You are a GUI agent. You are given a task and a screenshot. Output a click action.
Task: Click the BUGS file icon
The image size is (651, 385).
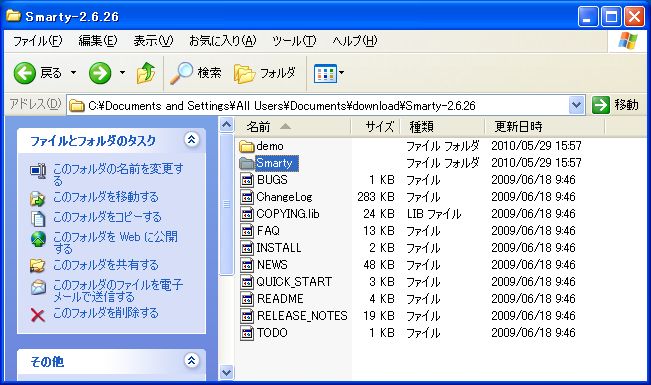pyautogui.click(x=247, y=180)
